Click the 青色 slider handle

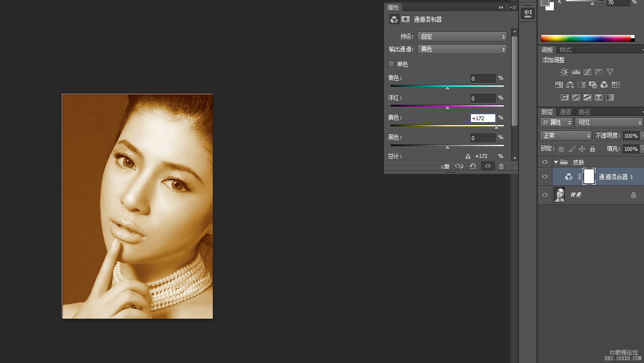pos(447,88)
